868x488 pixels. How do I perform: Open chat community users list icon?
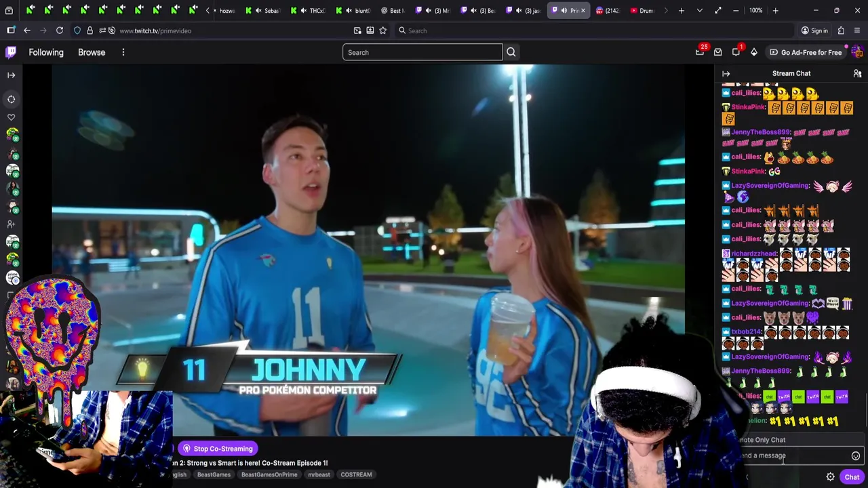tap(857, 73)
